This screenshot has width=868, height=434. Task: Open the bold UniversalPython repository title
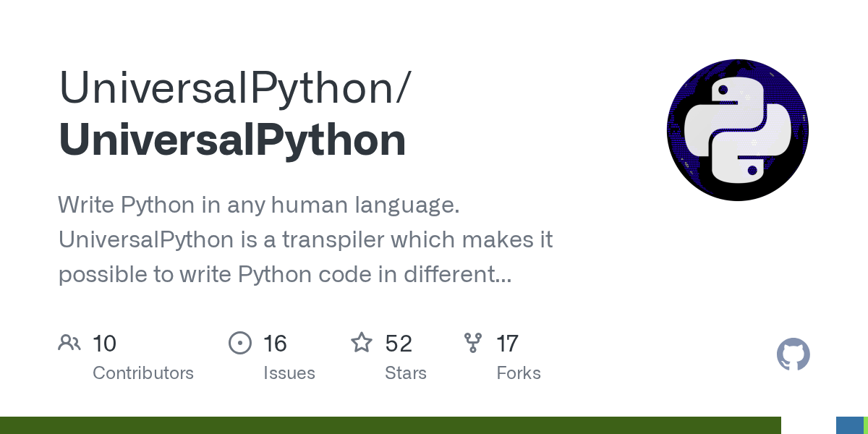(x=232, y=140)
